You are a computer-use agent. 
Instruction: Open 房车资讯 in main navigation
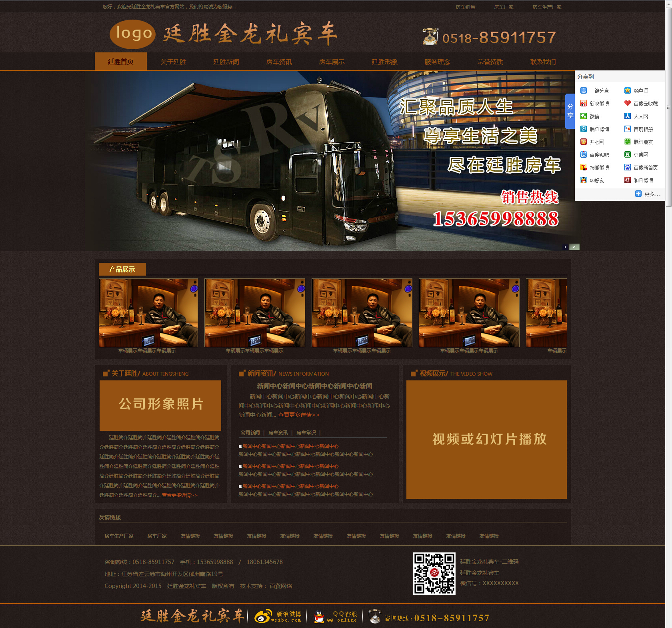pos(279,62)
